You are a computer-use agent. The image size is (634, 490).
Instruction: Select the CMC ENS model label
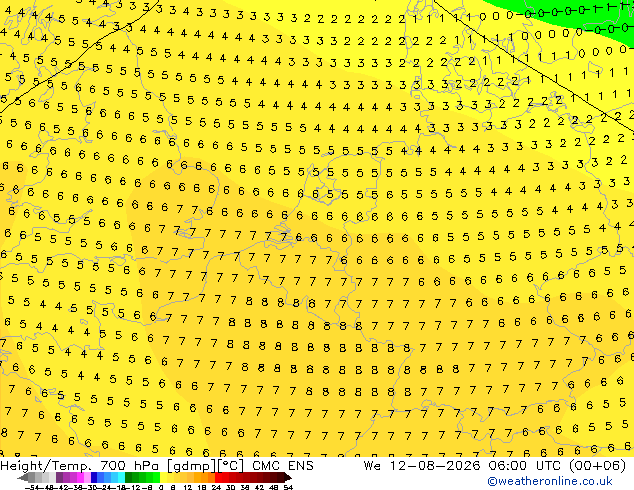283,466
